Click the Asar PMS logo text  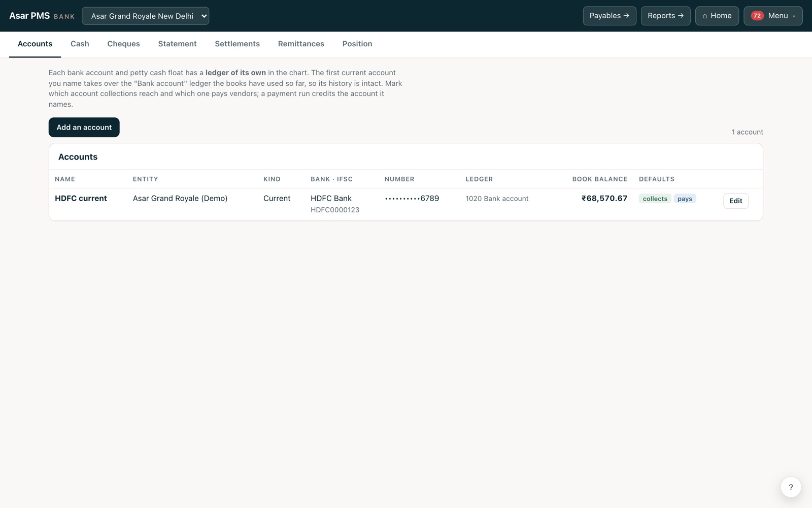[29, 16]
